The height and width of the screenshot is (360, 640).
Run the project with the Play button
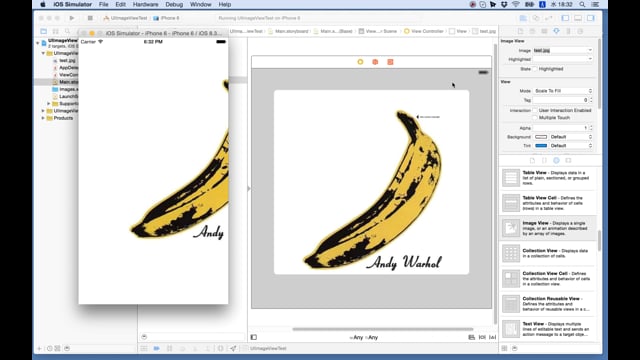click(72, 18)
